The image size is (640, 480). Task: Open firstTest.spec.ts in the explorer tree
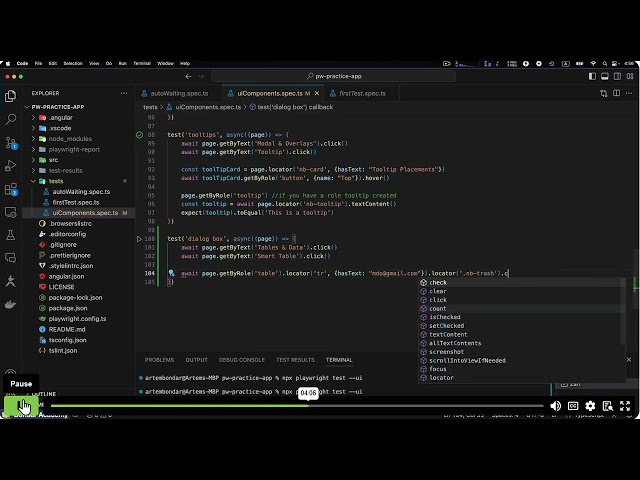[76, 202]
